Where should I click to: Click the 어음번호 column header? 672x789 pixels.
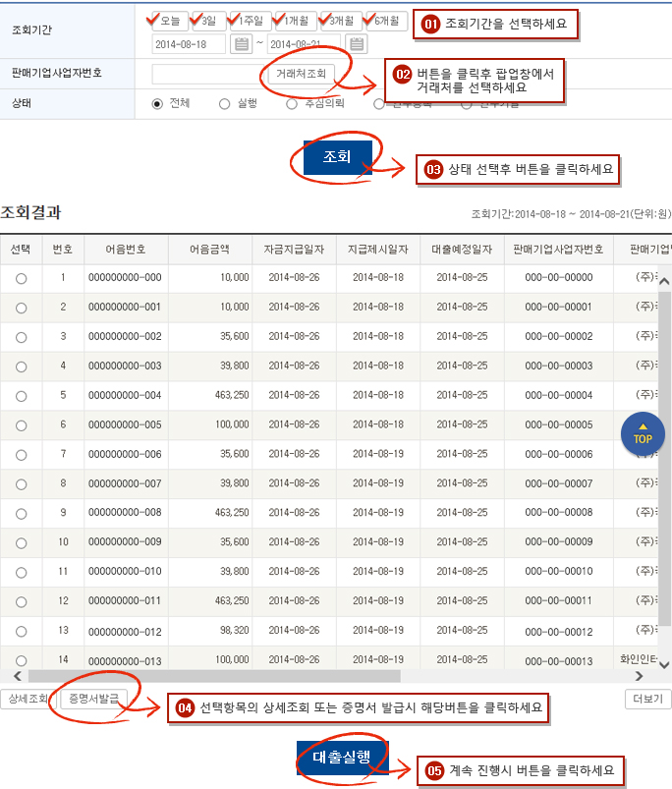click(x=126, y=249)
